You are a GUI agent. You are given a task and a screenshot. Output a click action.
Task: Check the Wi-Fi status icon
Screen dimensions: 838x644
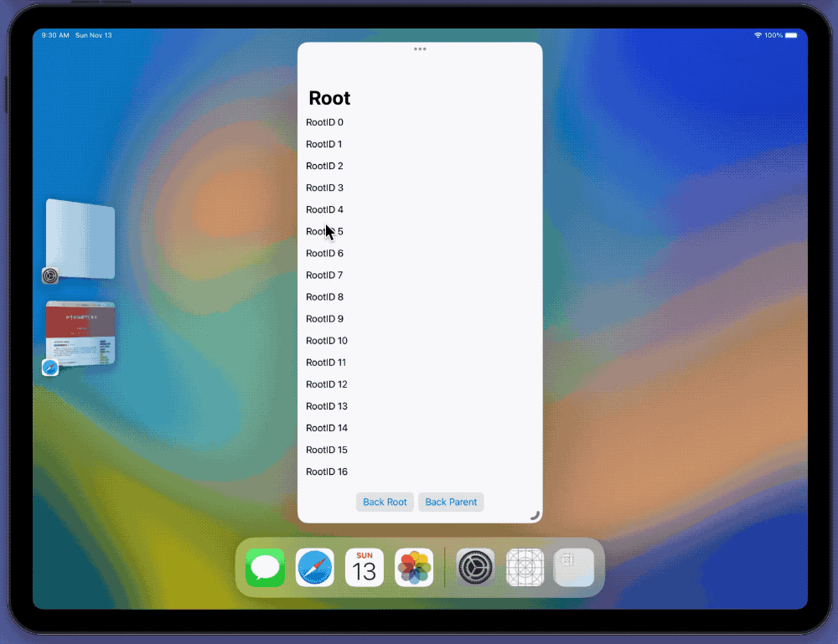click(x=758, y=35)
